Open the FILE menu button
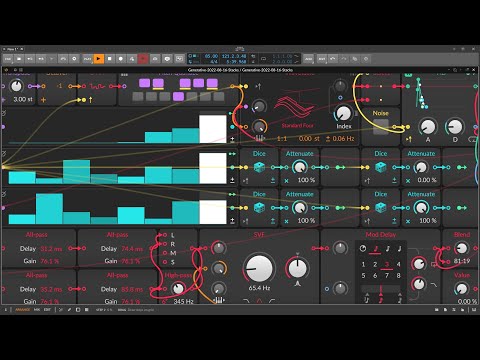 pos(8,59)
